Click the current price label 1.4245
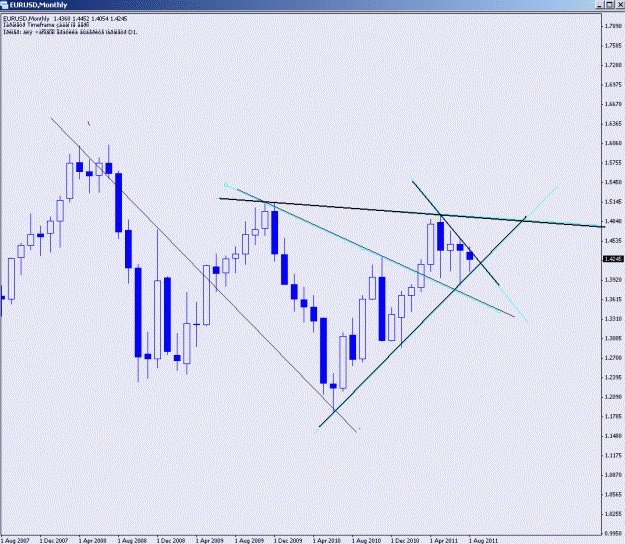Viewport: 625px width, 544px height. (613, 259)
